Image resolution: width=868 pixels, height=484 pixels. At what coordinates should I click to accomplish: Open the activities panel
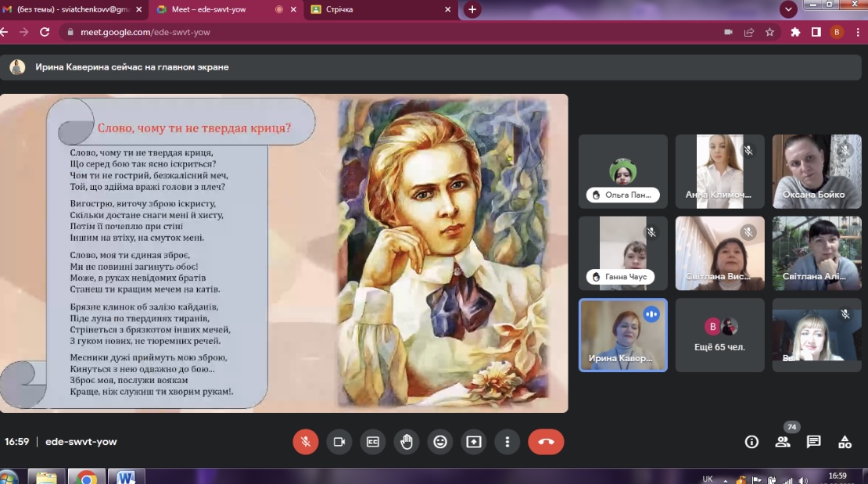coord(845,441)
